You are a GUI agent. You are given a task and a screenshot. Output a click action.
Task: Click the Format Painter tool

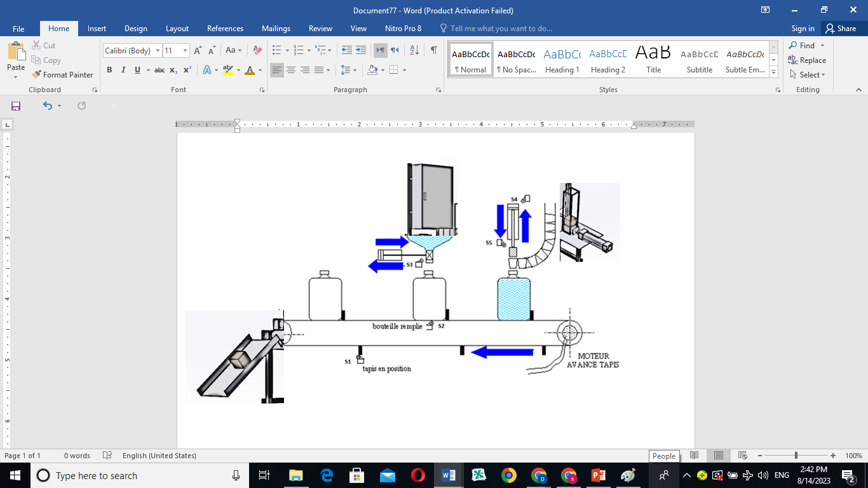tap(62, 75)
